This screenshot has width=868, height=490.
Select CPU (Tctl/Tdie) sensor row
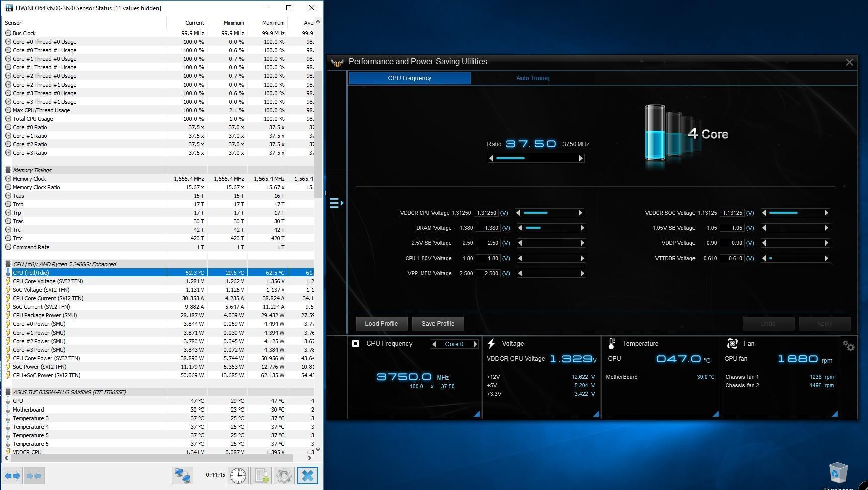click(158, 273)
